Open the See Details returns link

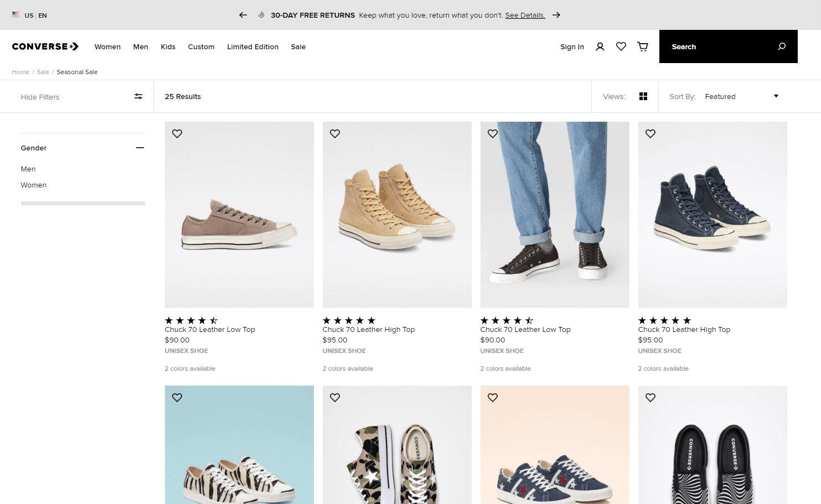click(x=525, y=15)
